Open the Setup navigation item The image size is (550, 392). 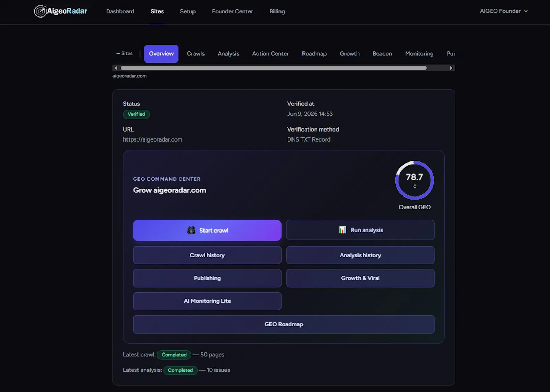coord(188,11)
